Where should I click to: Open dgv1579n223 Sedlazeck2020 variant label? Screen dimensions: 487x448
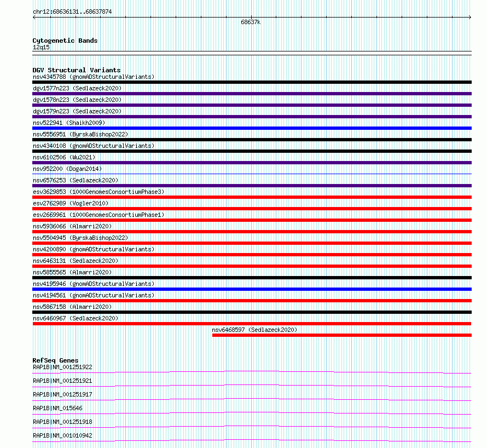tap(77, 111)
